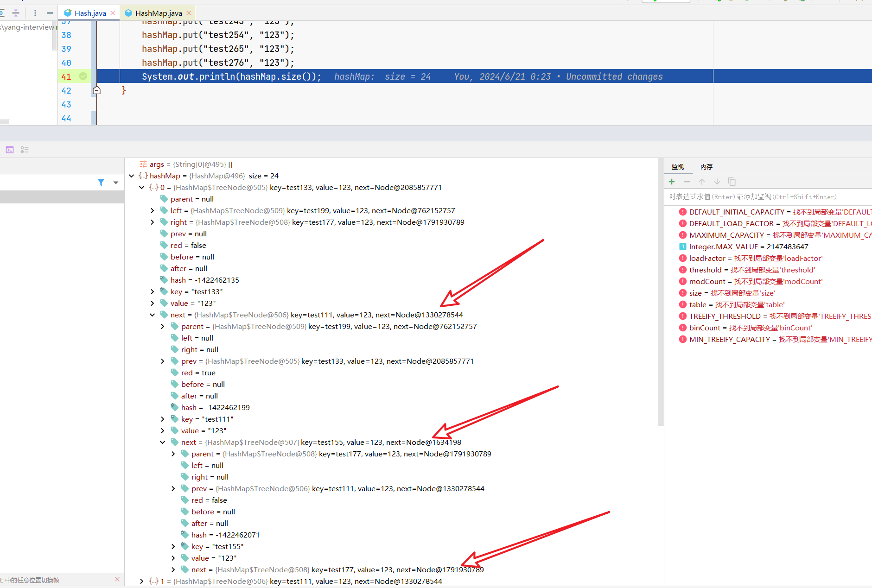Expand the parent TreeNode@509 key=test199 field

[x=163, y=327]
